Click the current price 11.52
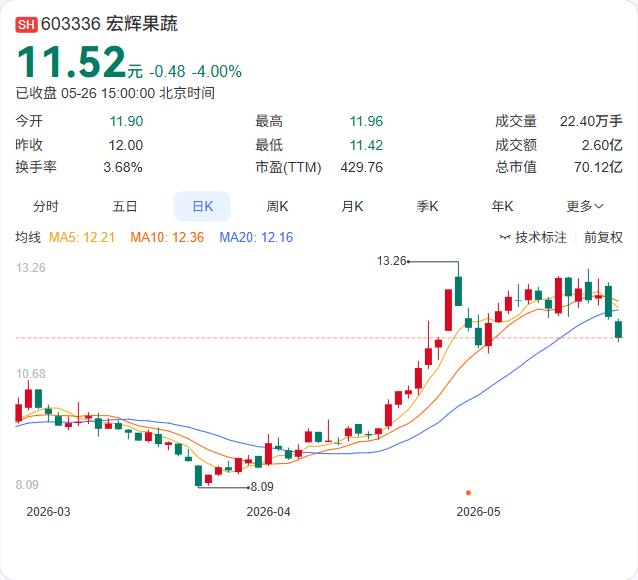The width and height of the screenshot is (638, 580). click(71, 62)
